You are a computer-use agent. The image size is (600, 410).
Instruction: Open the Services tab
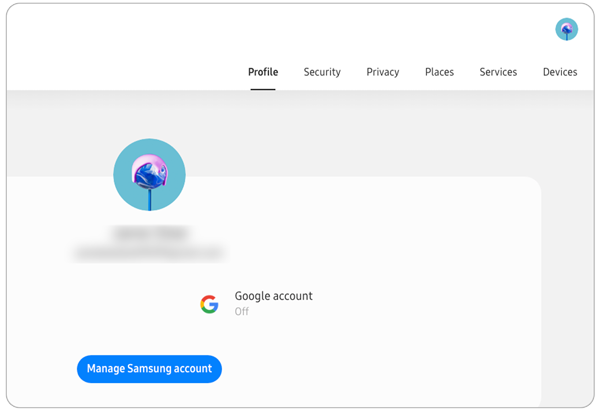(498, 72)
